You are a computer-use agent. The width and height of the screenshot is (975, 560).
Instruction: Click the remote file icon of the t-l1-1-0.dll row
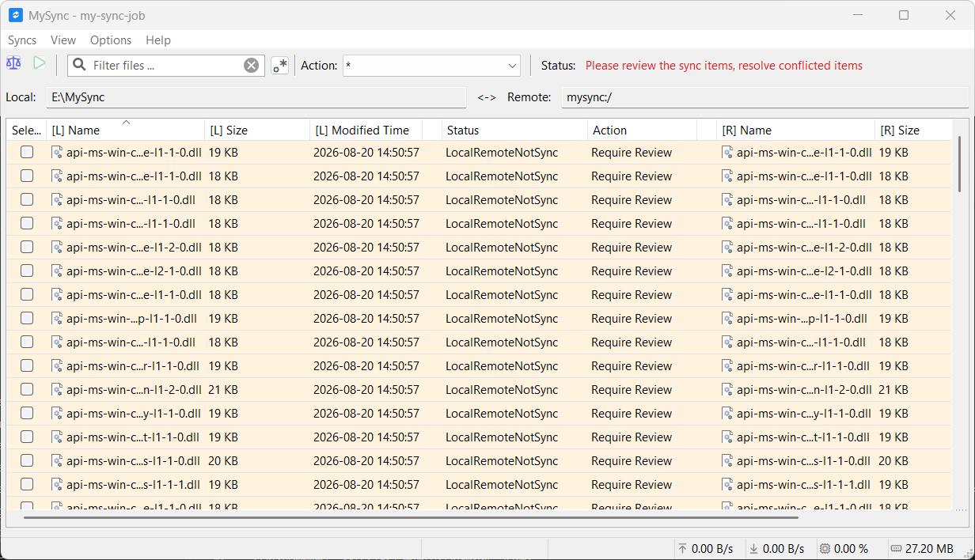[727, 437]
